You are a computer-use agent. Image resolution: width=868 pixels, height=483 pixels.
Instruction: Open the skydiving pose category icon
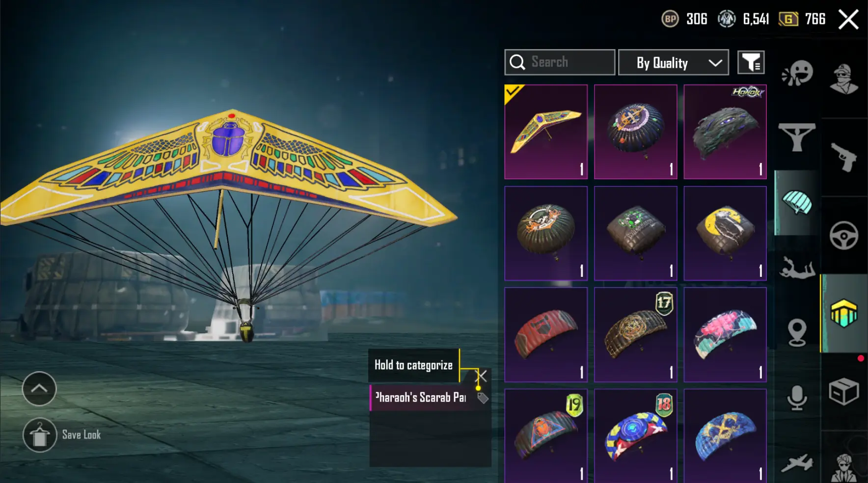pyautogui.click(x=797, y=268)
